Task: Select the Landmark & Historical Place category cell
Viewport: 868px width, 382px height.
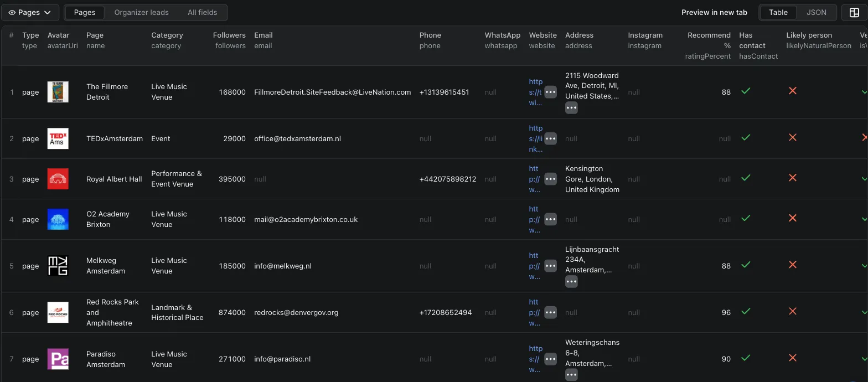Action: (x=177, y=312)
